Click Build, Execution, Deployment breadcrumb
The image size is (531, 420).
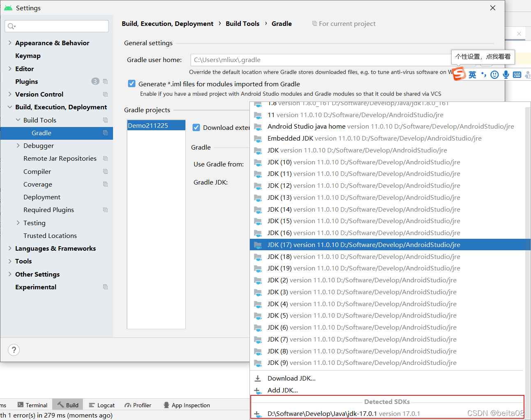[167, 23]
